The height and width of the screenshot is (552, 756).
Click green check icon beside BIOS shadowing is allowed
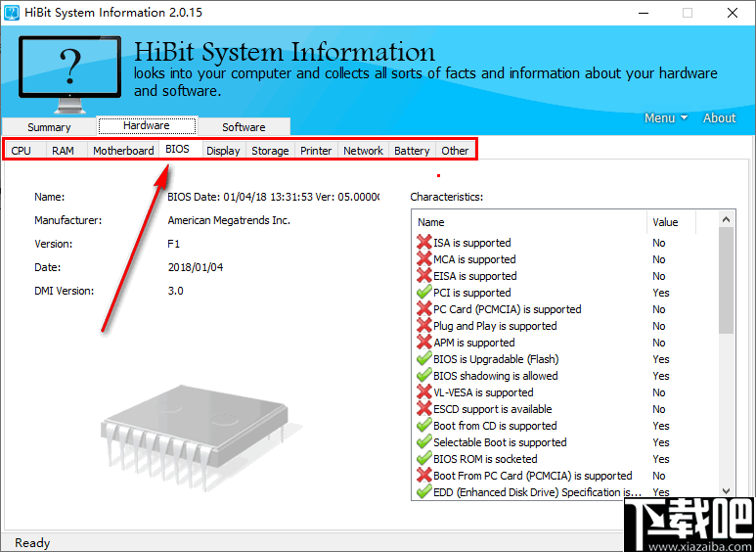(423, 376)
